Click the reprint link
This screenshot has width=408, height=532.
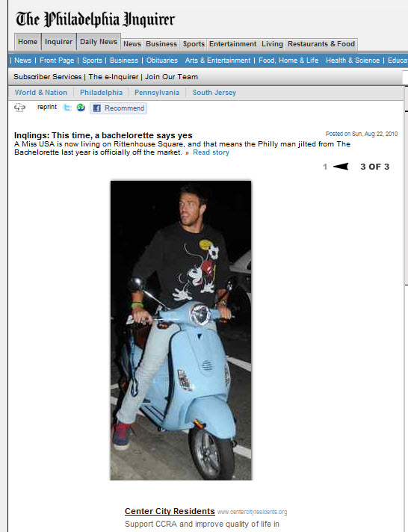click(47, 107)
